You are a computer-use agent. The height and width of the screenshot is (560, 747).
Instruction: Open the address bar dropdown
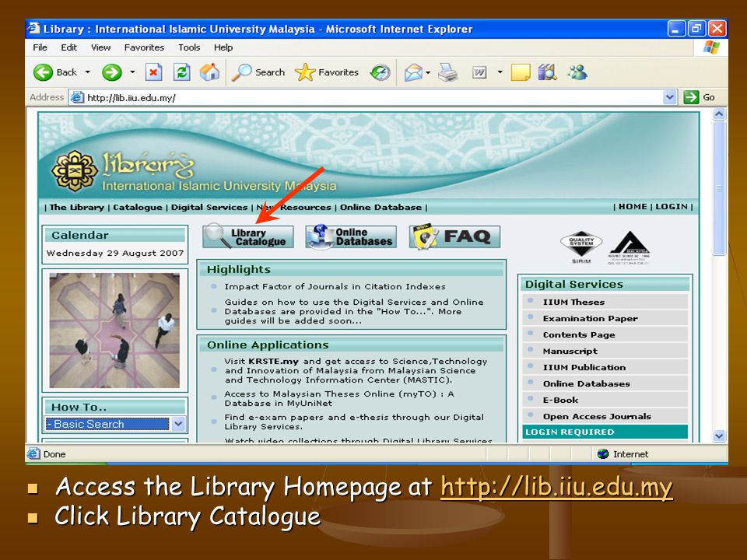click(x=670, y=98)
